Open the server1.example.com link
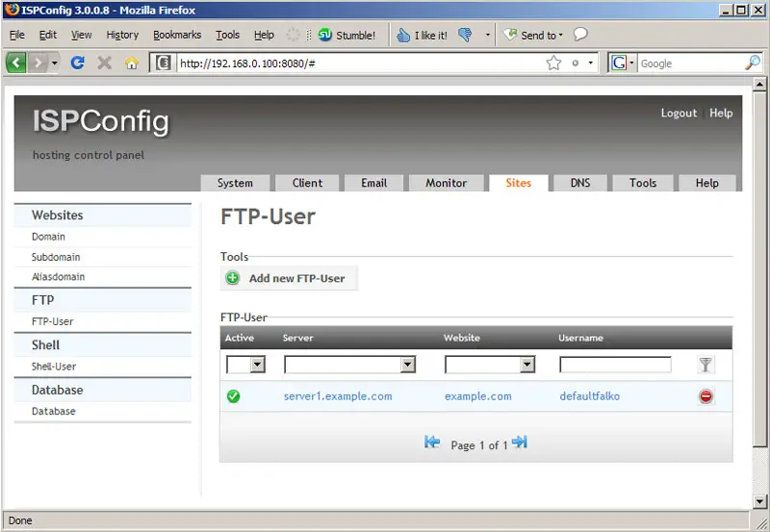The width and height of the screenshot is (770, 532). [338, 396]
